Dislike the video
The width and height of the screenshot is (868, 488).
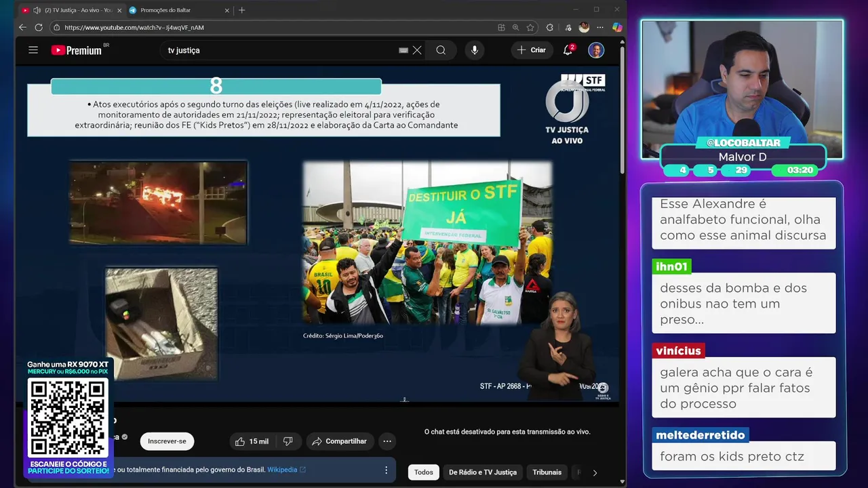(288, 441)
